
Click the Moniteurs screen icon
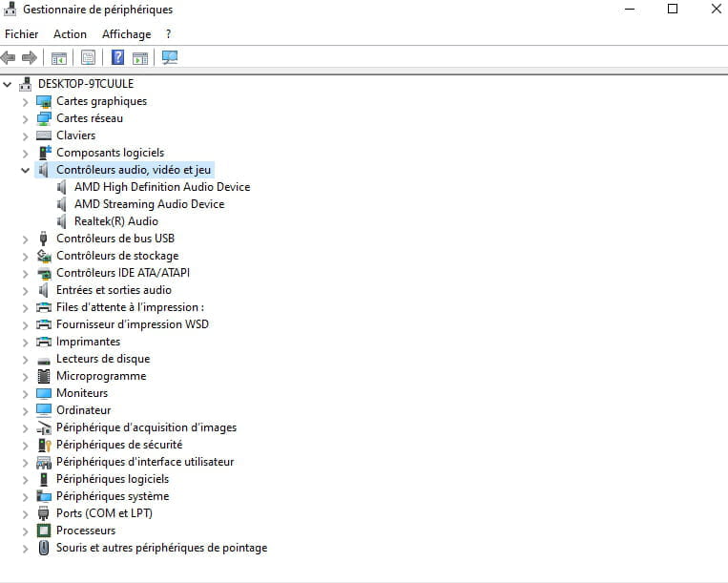pos(44,394)
